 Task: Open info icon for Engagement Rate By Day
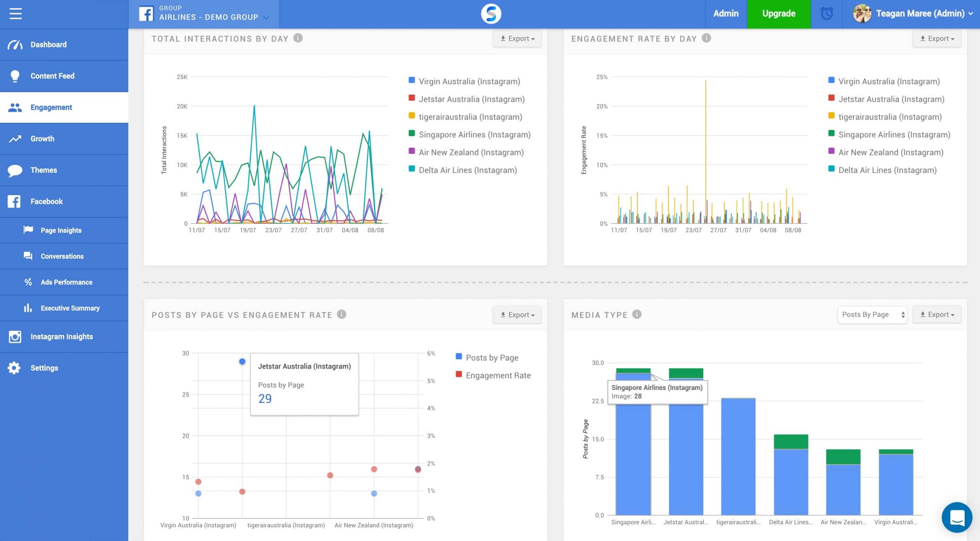[706, 38]
